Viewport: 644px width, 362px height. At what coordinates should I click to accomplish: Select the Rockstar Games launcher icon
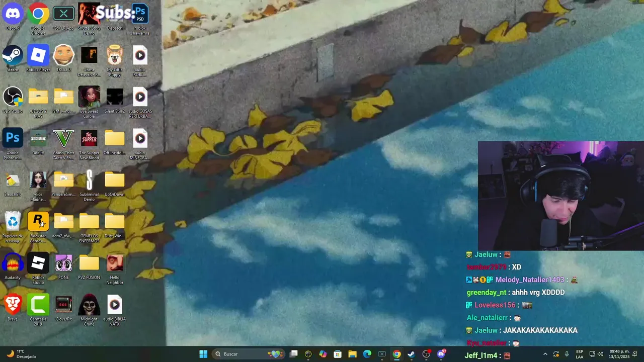[38, 227]
